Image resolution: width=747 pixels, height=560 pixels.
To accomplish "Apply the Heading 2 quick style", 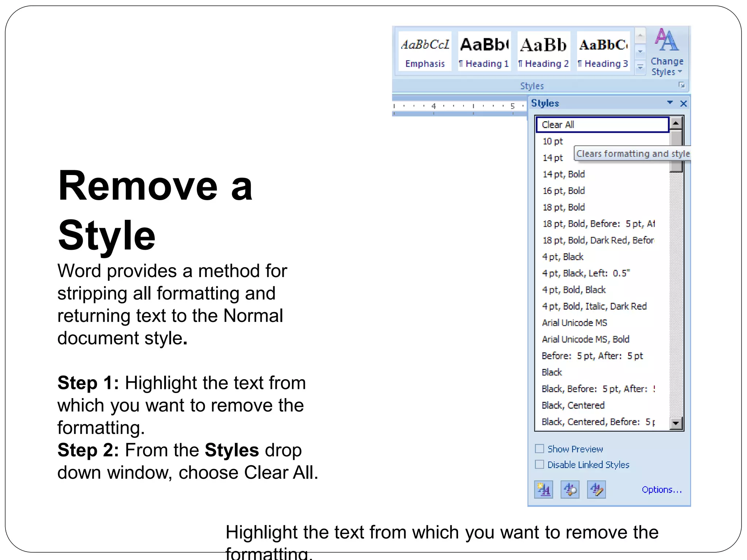I will coord(543,51).
